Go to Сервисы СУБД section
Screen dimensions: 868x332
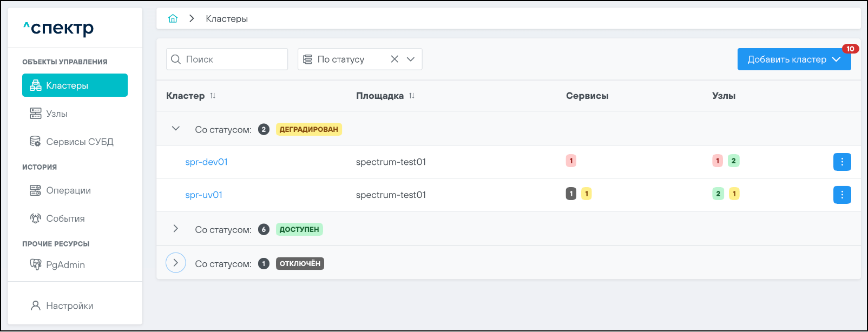80,142
